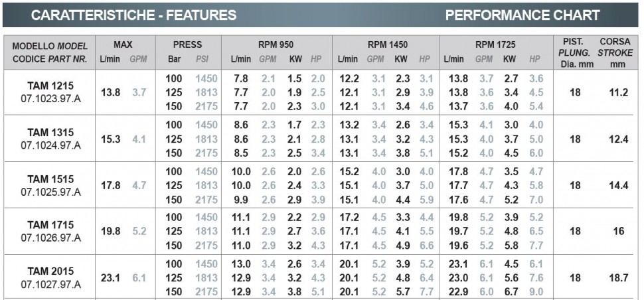Click the 14.4 stroke value for TAM 1515
The image size is (644, 300).
click(619, 185)
